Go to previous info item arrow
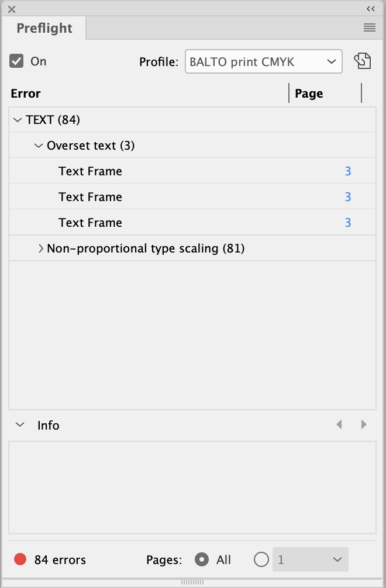The width and height of the screenshot is (386, 588). pos(339,425)
